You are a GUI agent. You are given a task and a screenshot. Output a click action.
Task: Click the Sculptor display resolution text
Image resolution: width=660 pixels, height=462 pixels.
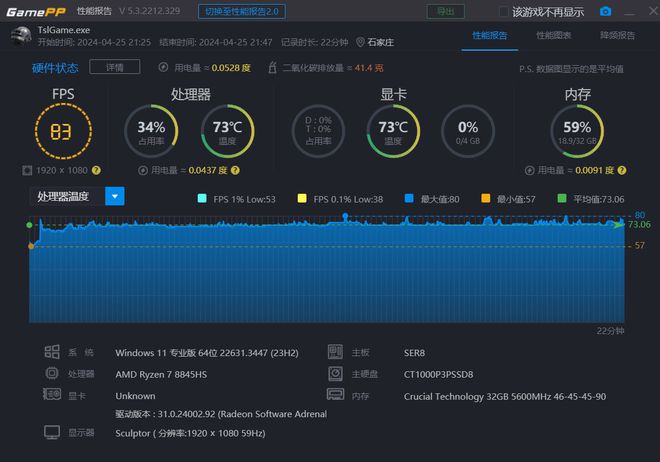190,433
